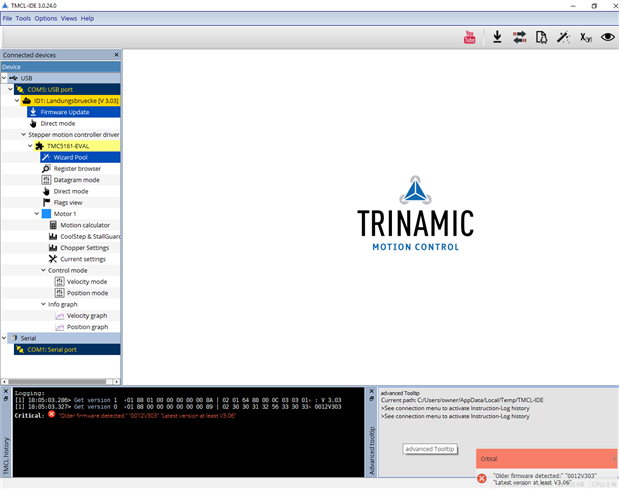The width and height of the screenshot is (619, 489).
Task: Open Position graph icon
Action: point(60,327)
